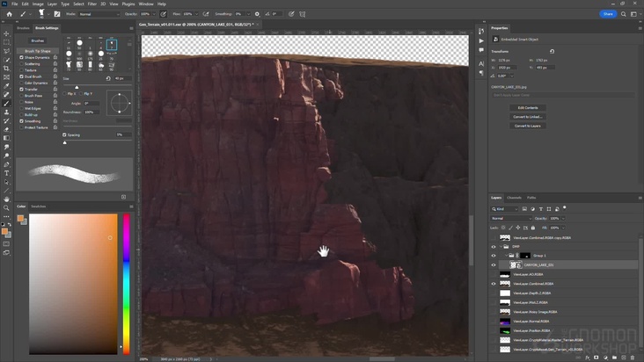Select the Brush tool in toolbar
This screenshot has height=362, width=644.
click(6, 104)
